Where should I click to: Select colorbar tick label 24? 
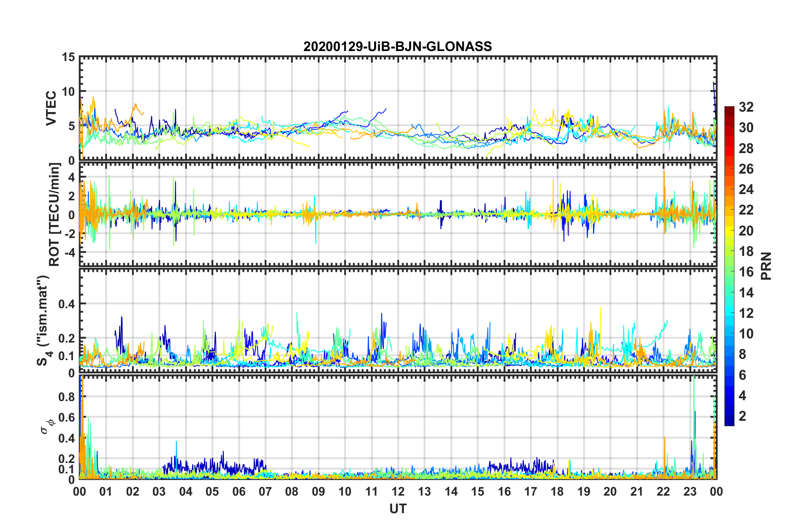click(x=746, y=189)
